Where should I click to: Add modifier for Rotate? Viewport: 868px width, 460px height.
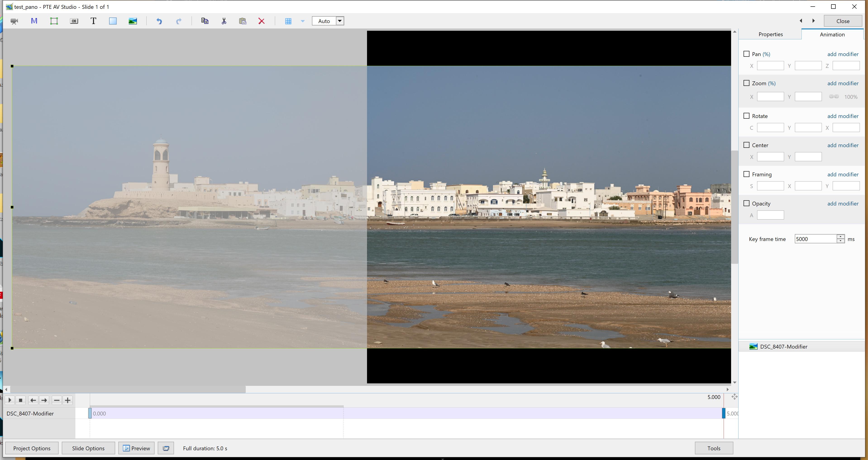[843, 116]
